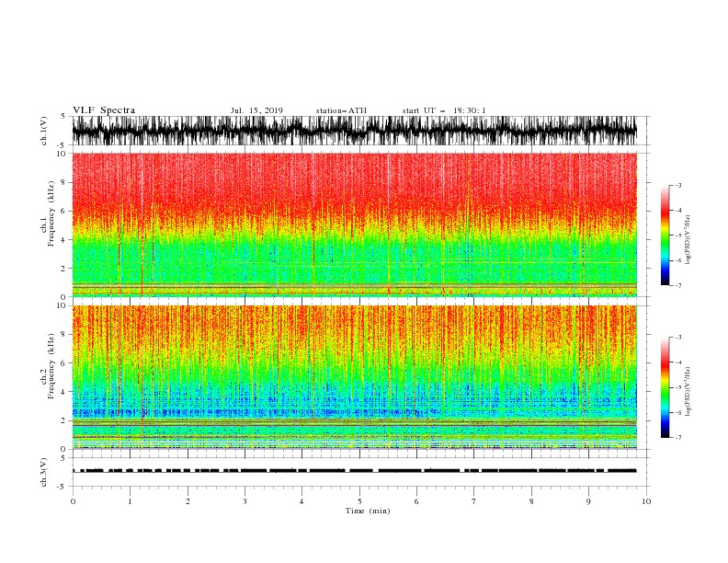Click the 'station=ATH' label

pos(341,110)
